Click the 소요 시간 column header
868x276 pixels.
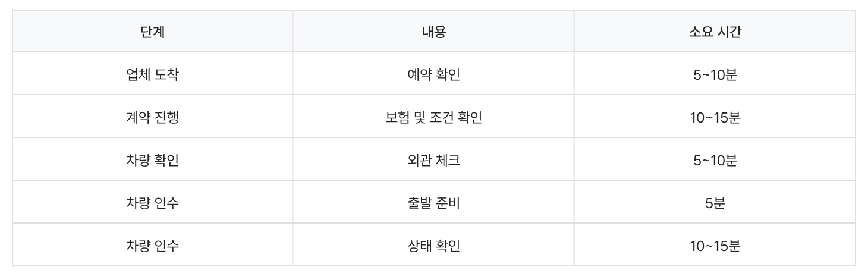pyautogui.click(x=714, y=32)
